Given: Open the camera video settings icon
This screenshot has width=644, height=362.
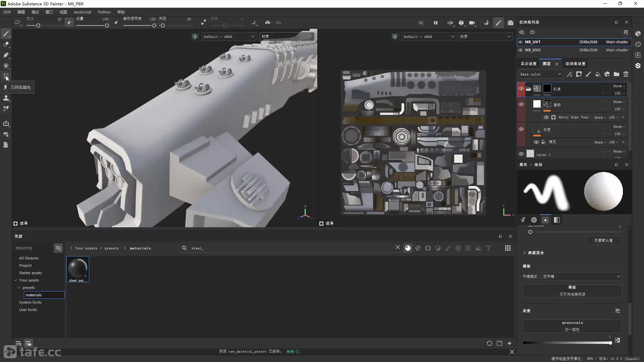Looking at the screenshot, I should pyautogui.click(x=472, y=23).
